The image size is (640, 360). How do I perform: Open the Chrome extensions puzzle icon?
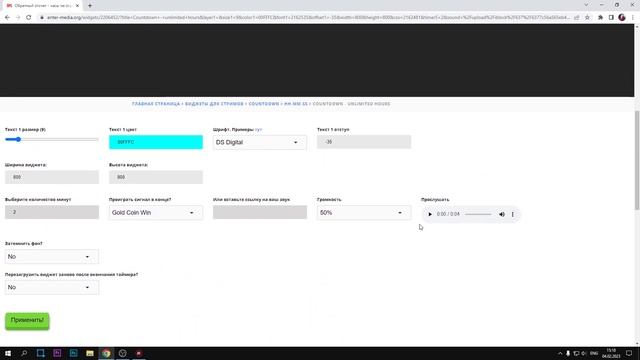coord(600,18)
